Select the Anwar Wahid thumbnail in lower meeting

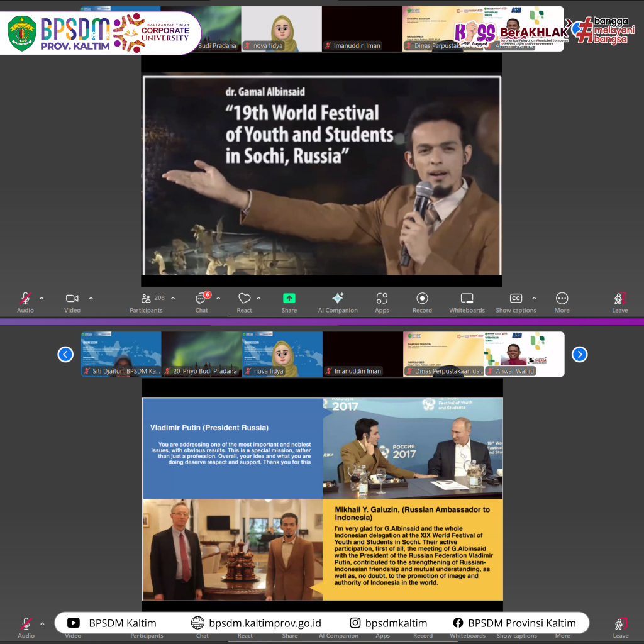[524, 354]
